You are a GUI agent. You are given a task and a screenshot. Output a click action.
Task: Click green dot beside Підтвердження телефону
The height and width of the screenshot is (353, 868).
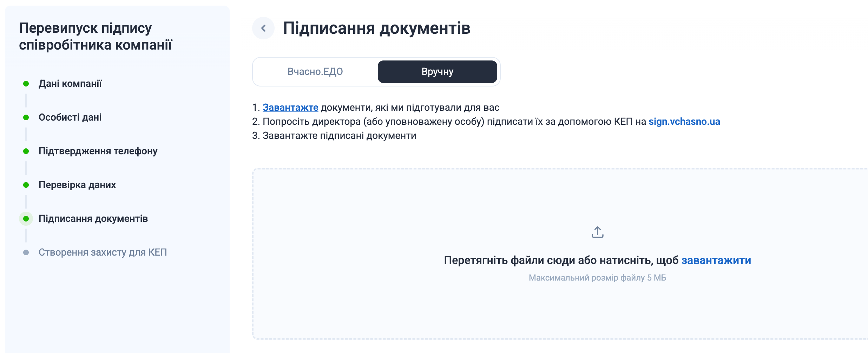pos(26,151)
